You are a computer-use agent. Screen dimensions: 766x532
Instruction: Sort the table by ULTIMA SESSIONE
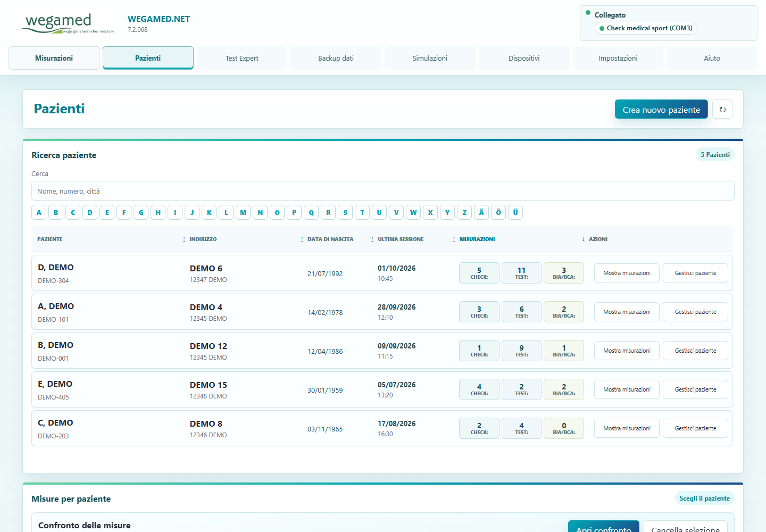[401, 239]
